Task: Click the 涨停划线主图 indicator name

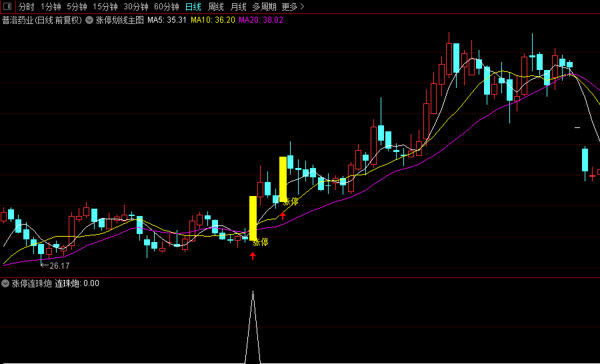Action: pyautogui.click(x=119, y=20)
